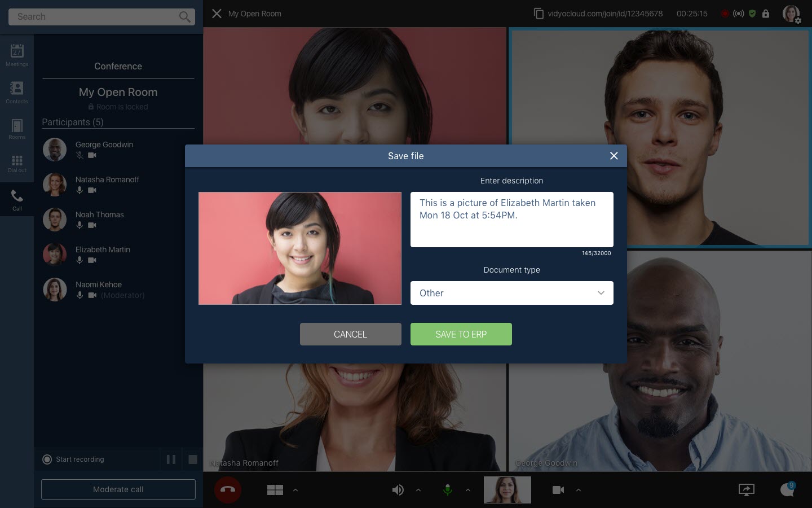Toggle George Goodwin's muted microphone icon
The height and width of the screenshot is (508, 812).
(x=80, y=155)
